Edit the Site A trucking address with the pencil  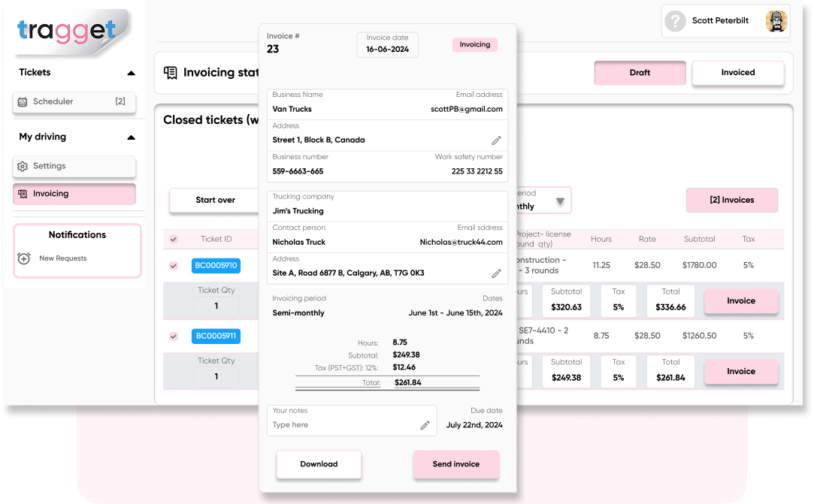pyautogui.click(x=496, y=273)
